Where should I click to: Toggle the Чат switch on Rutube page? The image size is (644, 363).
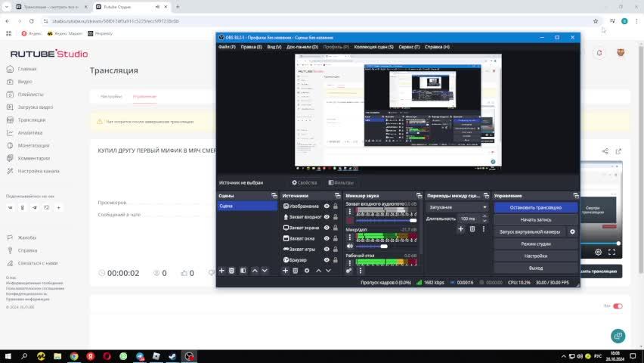click(618, 306)
